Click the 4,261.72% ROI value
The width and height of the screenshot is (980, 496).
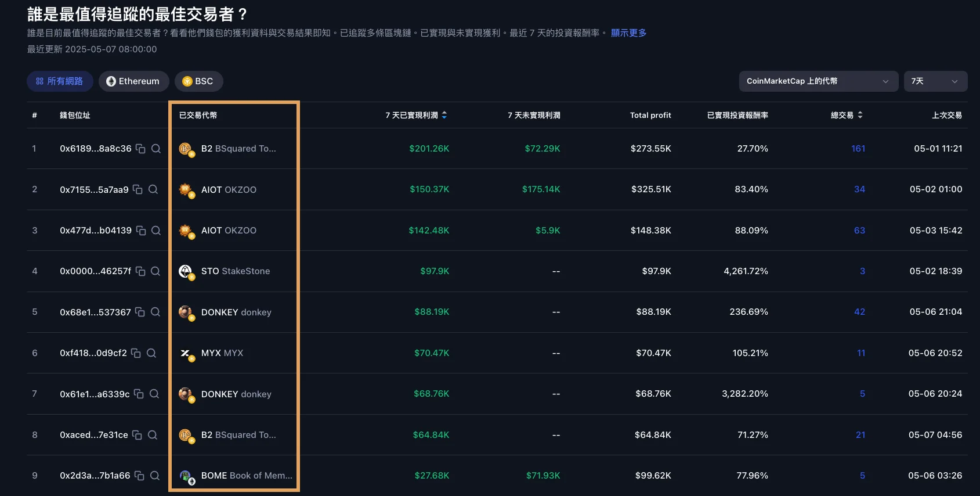pyautogui.click(x=746, y=271)
